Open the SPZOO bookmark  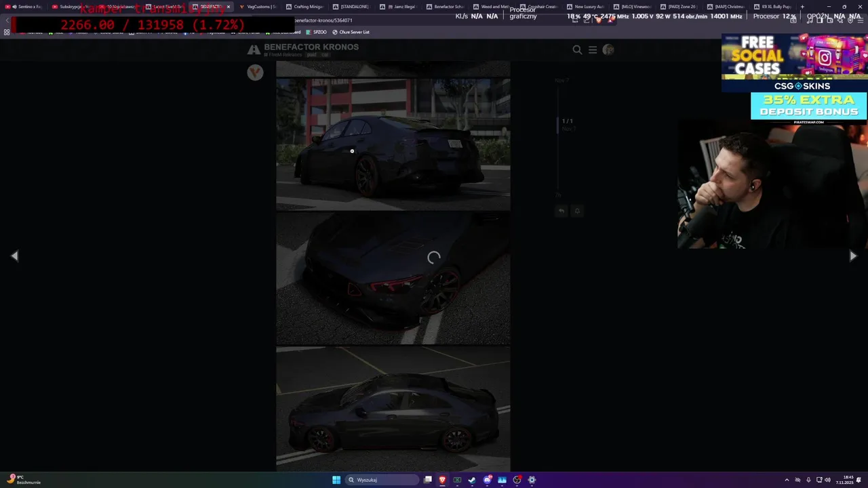point(317,32)
